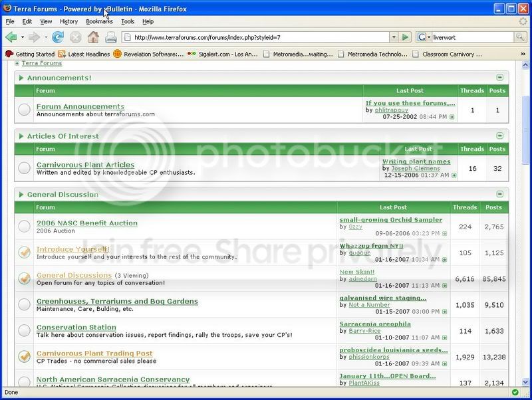Click the Forward navigation arrow
This screenshot has height=400, width=532.
click(x=34, y=37)
